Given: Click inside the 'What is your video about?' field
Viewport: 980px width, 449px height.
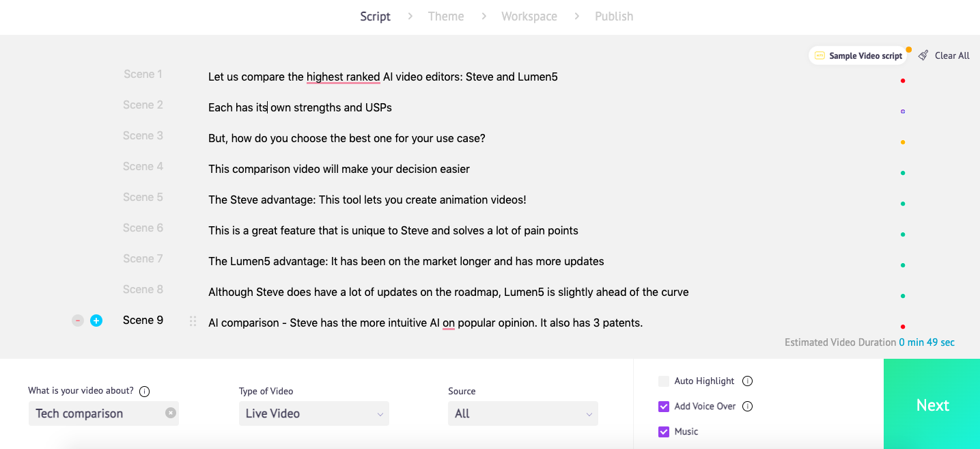Looking at the screenshot, I should coord(96,413).
